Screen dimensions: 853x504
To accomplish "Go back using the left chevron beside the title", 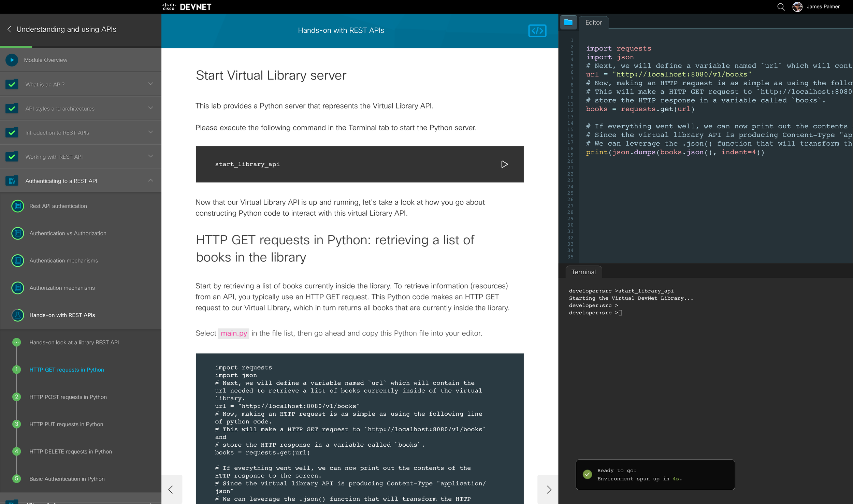I will tap(9, 29).
